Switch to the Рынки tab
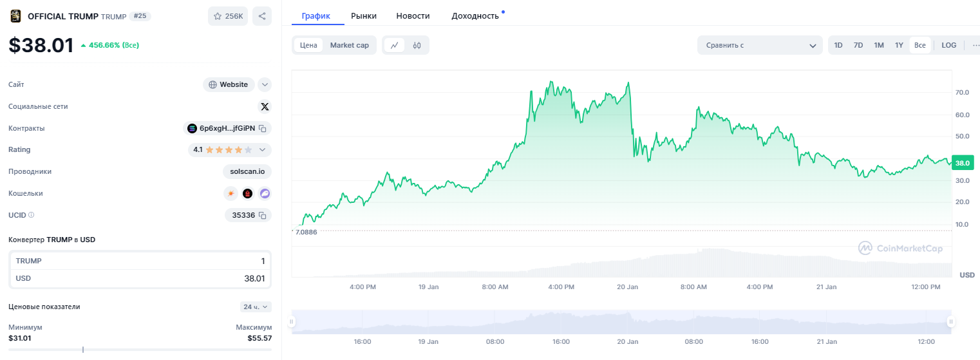980x360 pixels. pyautogui.click(x=364, y=15)
